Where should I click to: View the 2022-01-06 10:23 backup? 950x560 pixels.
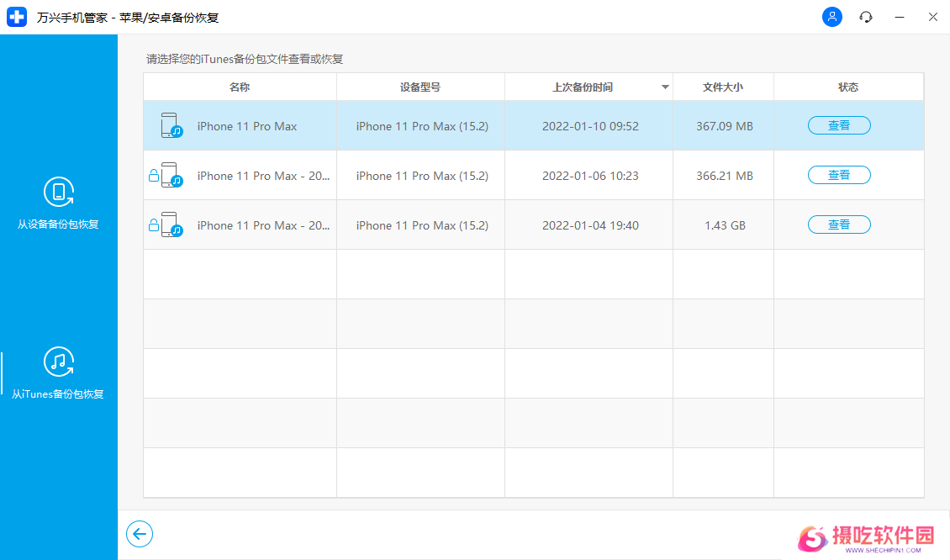[x=839, y=175]
